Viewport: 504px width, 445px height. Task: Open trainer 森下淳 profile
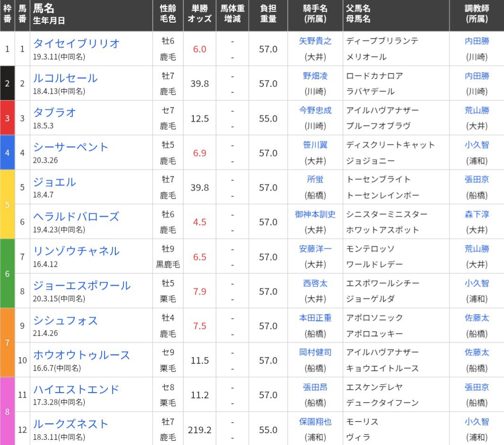[x=477, y=214]
